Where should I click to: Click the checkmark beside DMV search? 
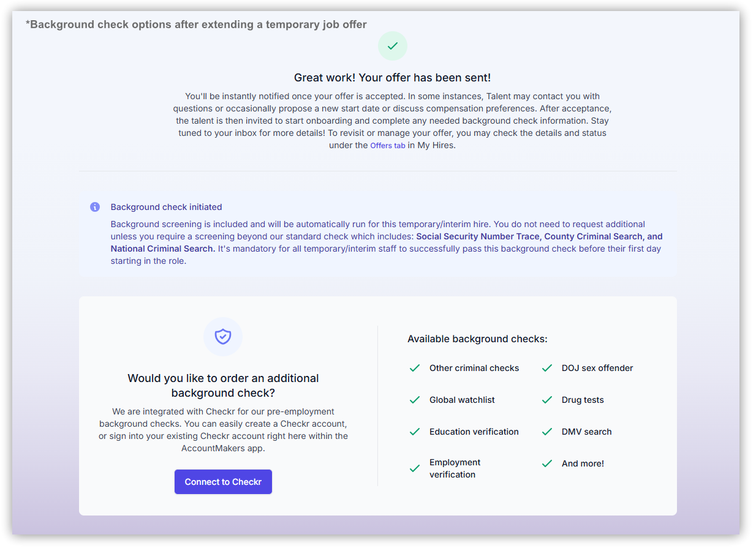546,432
